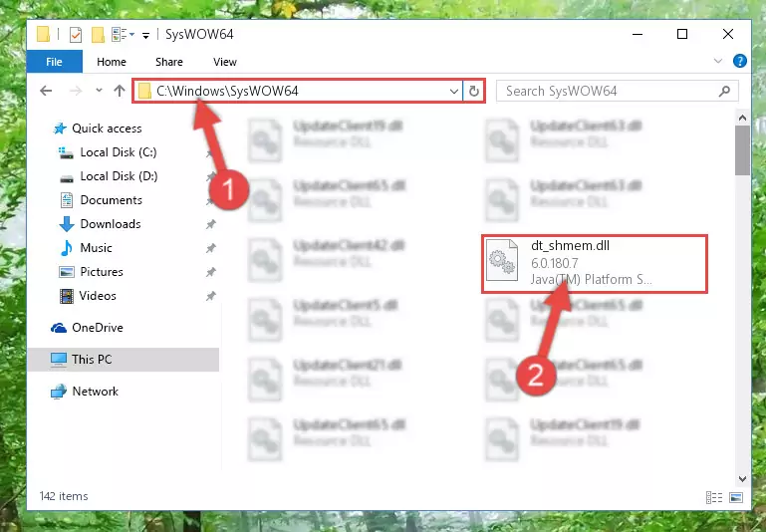Click the Back navigation arrow
The image size is (766, 532).
(46, 91)
